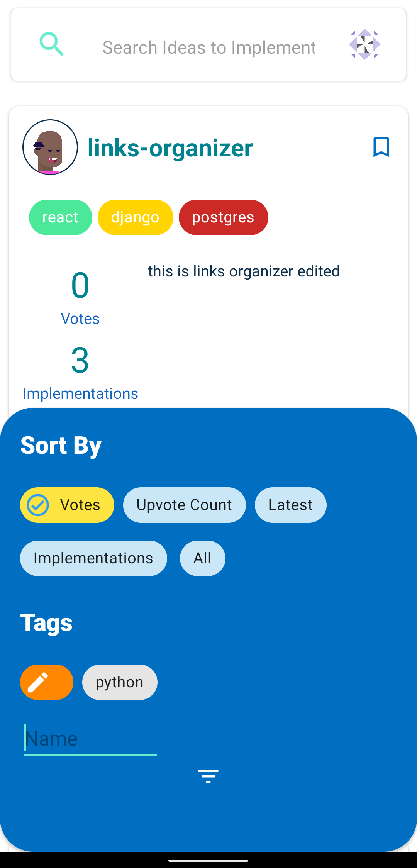Tap the orange pencil edit tag chip
This screenshot has width=417, height=868.
click(47, 682)
